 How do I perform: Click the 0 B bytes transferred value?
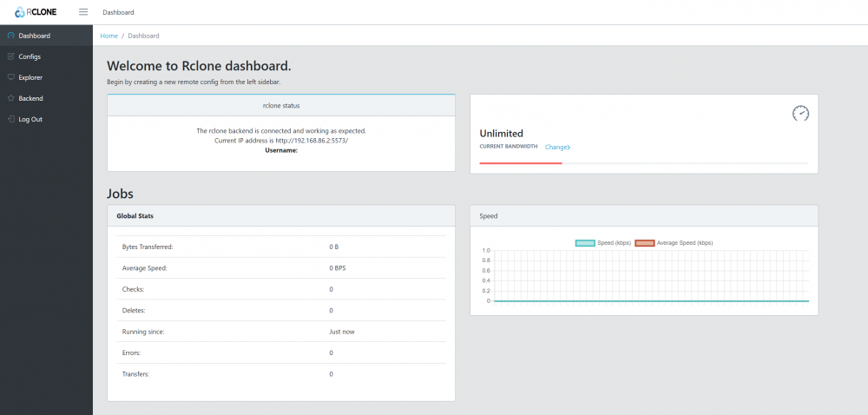click(334, 247)
